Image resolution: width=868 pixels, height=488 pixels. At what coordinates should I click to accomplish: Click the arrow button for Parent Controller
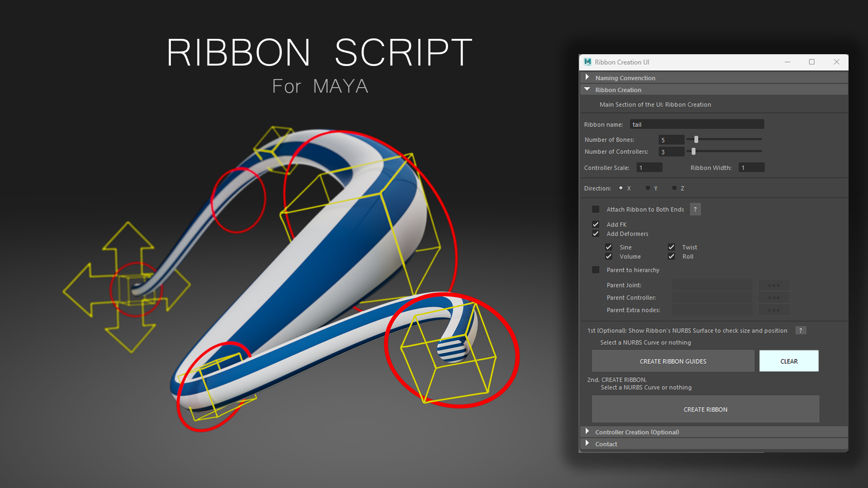pyautogui.click(x=774, y=298)
